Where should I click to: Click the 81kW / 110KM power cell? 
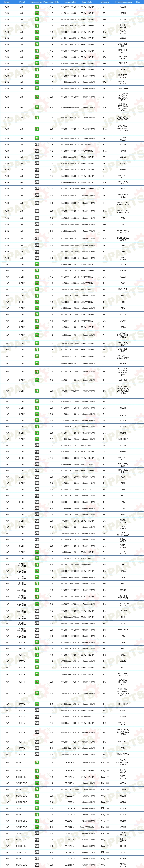tap(88, 521)
